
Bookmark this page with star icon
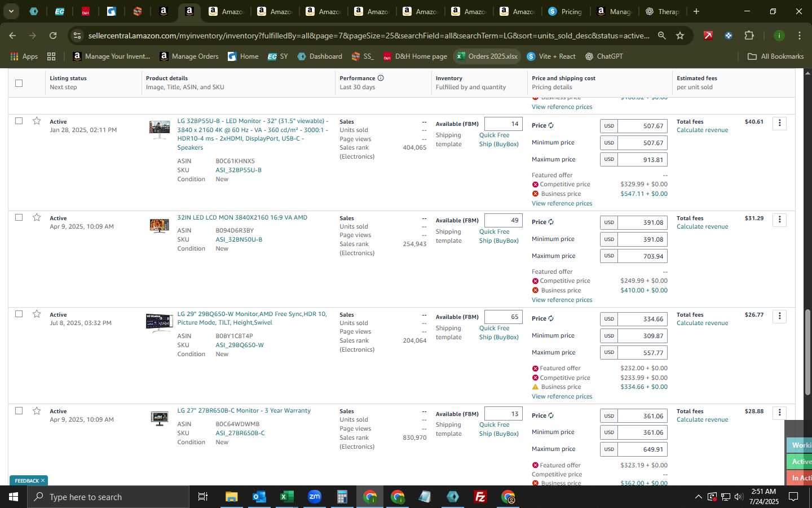(680, 36)
